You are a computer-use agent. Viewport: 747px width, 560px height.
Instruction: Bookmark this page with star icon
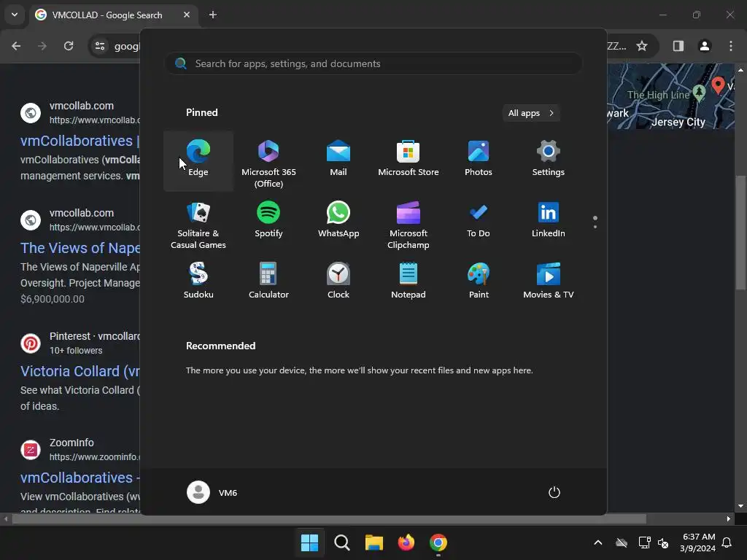[x=642, y=46]
